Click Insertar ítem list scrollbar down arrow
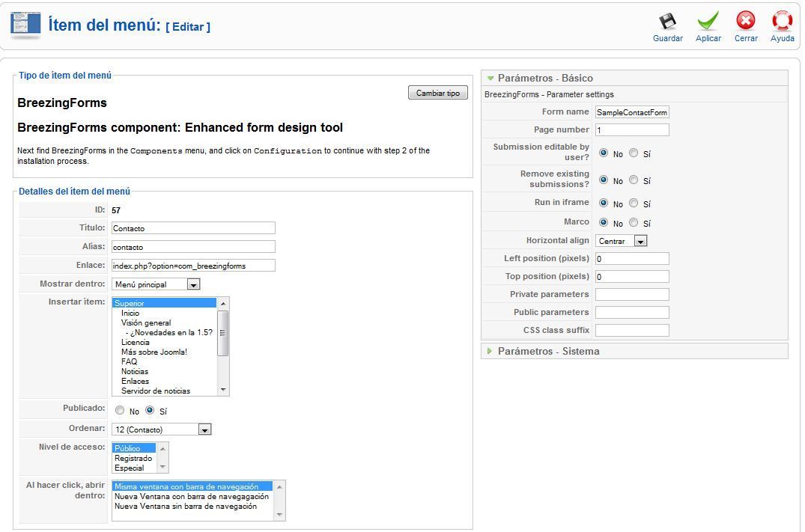Viewport: 805px width, 532px height. click(x=223, y=390)
